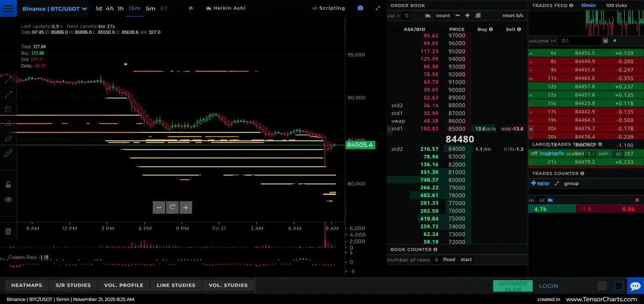Edit book counter number of rows field
This screenshot has height=304, width=644.
coord(436,259)
